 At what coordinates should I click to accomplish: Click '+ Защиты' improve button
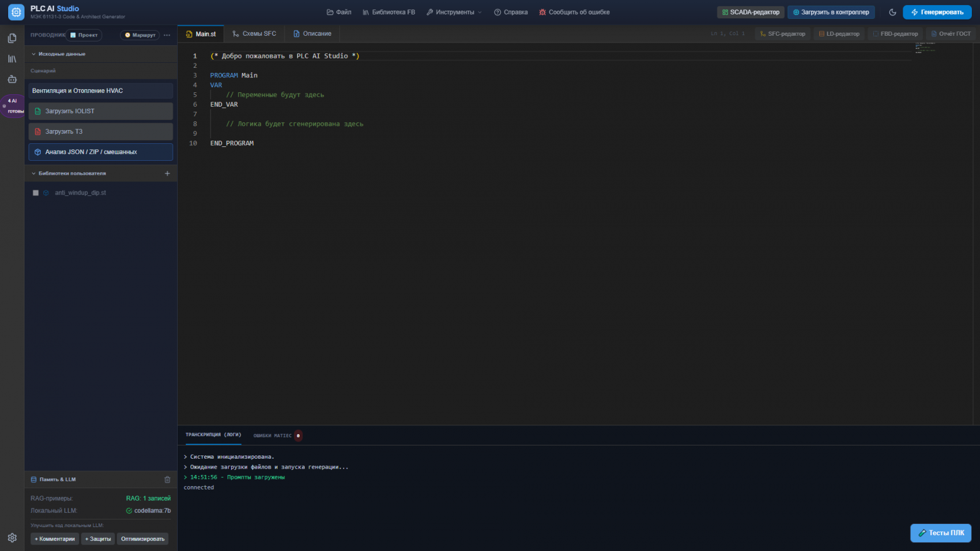[x=98, y=539]
